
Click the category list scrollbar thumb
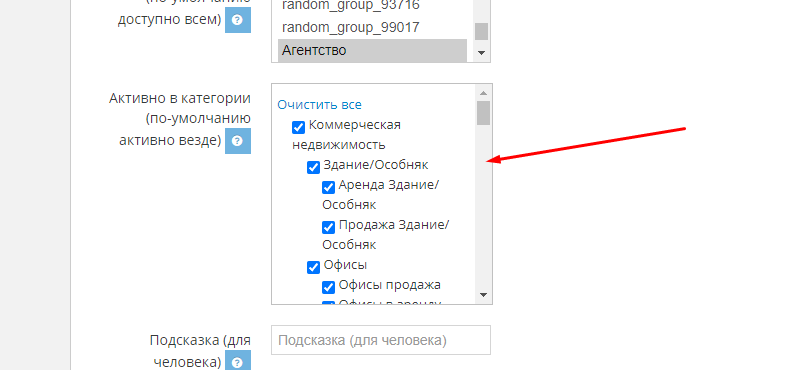point(483,113)
